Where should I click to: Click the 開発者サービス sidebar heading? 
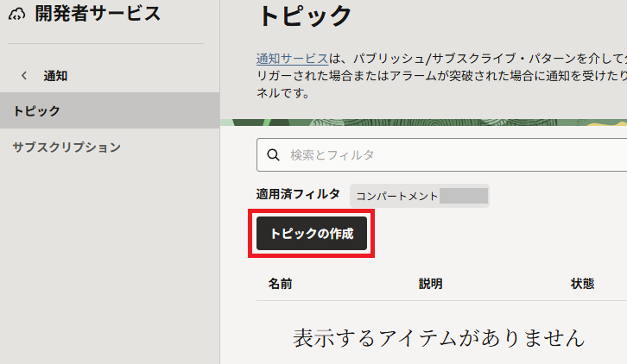coord(97,14)
